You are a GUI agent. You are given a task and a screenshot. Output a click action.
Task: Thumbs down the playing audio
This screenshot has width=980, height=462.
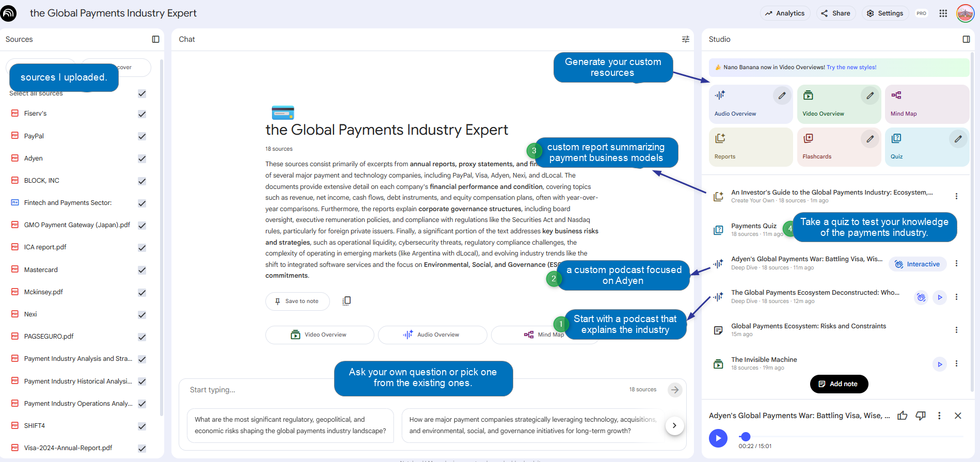click(921, 416)
